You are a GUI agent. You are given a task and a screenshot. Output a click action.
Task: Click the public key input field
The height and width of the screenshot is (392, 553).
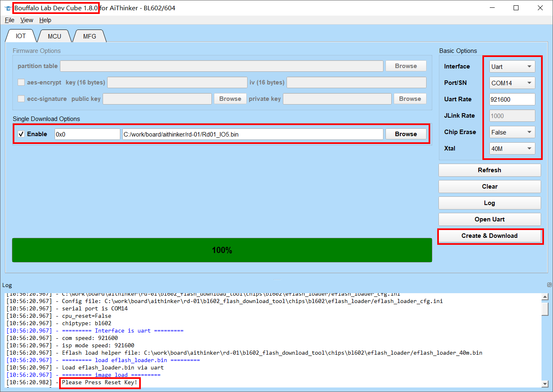[157, 99]
